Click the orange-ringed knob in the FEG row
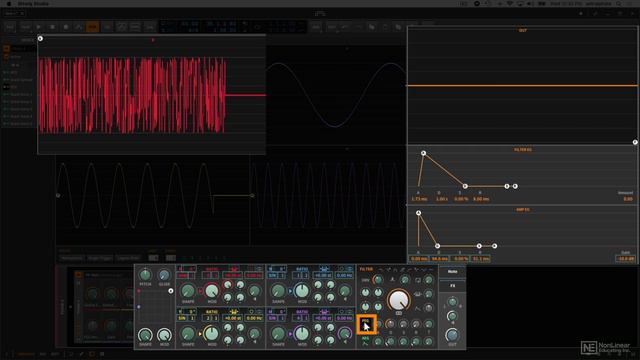 tap(390, 324)
